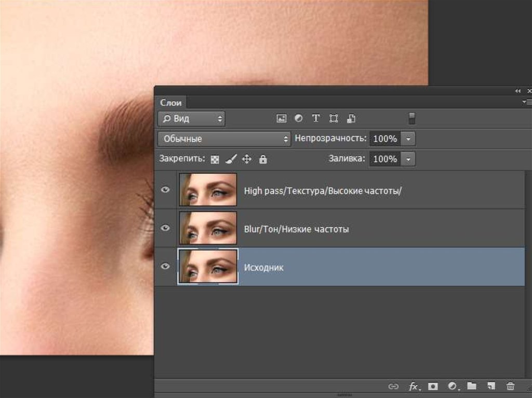The width and height of the screenshot is (532, 398).
Task: Click the smart object filter icon
Action: point(351,118)
